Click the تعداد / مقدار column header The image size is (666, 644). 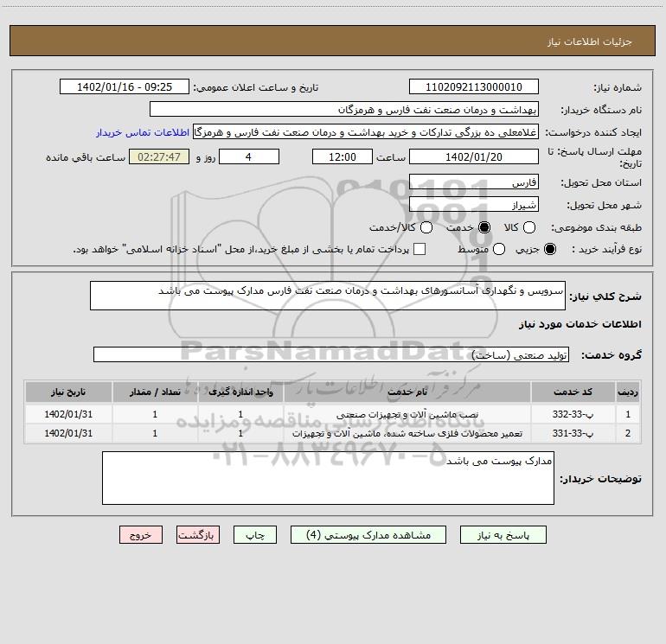(x=155, y=392)
